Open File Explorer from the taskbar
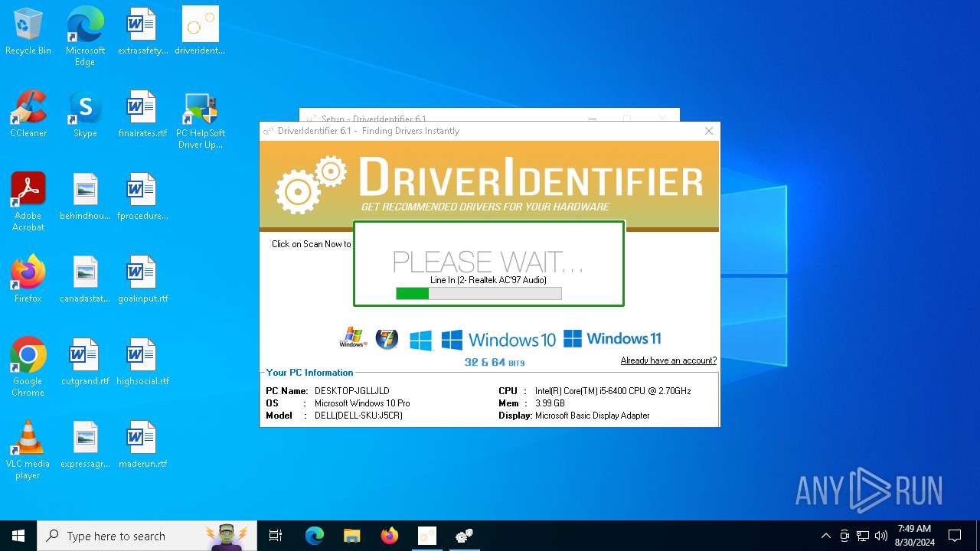Screen dimensions: 980x551 coord(352,536)
